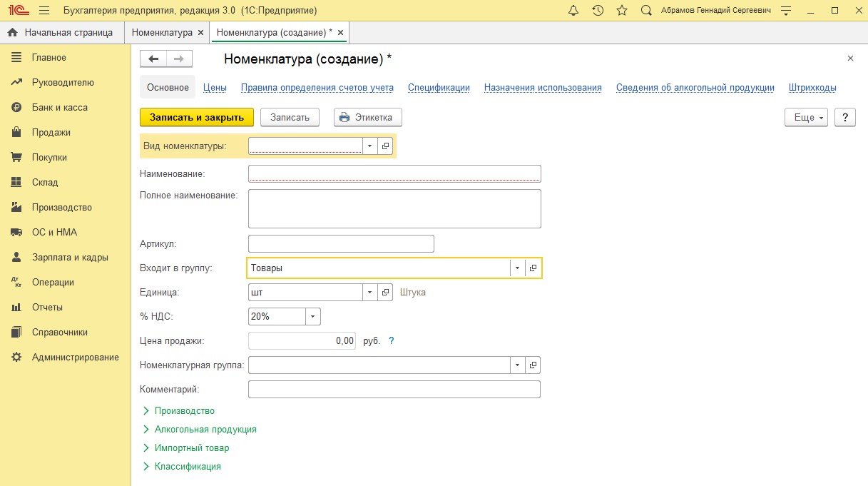Click Записать и закрыть button
This screenshot has width=868, height=486.
click(x=196, y=117)
